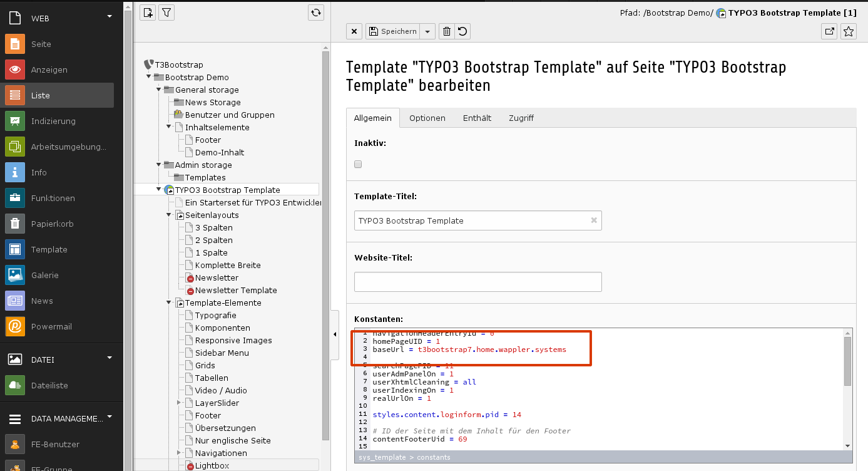This screenshot has width=868, height=471.
Task: Click the Konstanten editor vertical scrollbar
Action: click(847, 361)
